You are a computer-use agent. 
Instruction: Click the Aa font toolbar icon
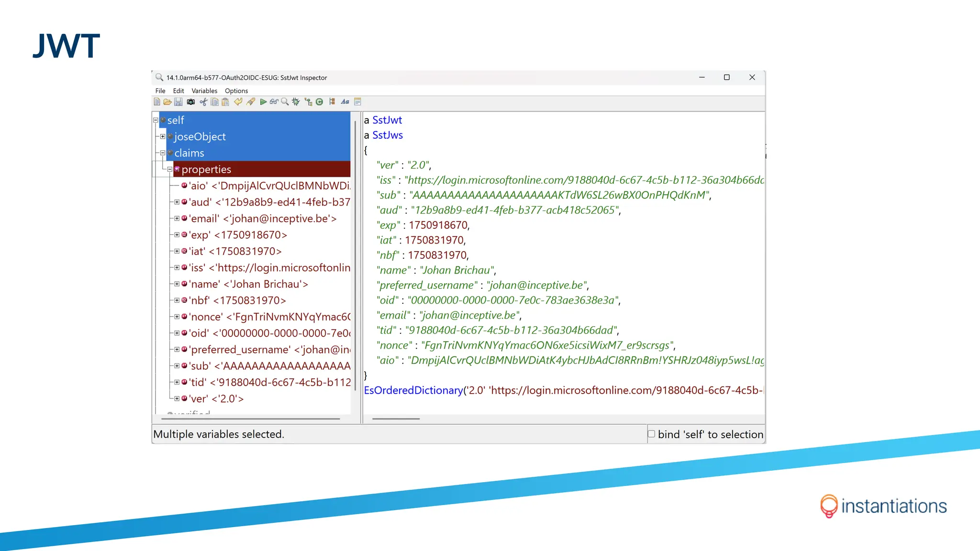click(345, 102)
